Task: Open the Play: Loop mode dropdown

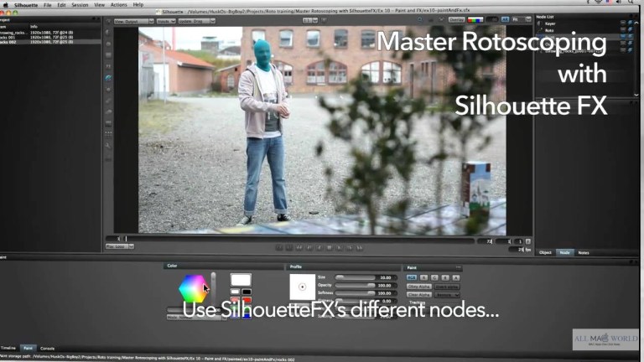Action: (120, 246)
